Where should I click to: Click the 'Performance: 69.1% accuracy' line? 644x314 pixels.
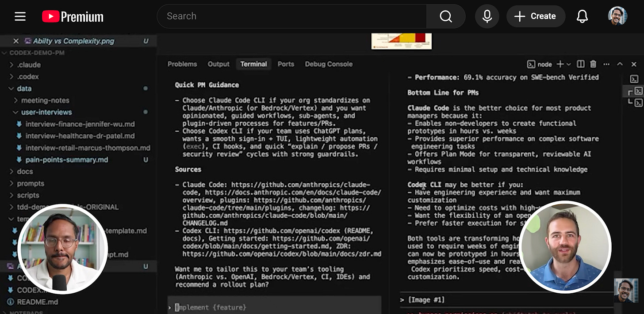click(x=503, y=77)
